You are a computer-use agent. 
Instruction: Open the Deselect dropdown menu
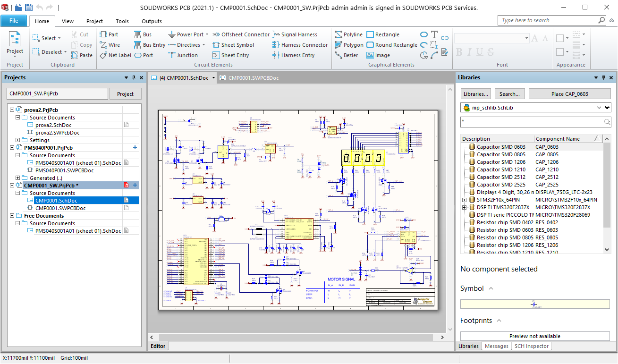pos(65,52)
